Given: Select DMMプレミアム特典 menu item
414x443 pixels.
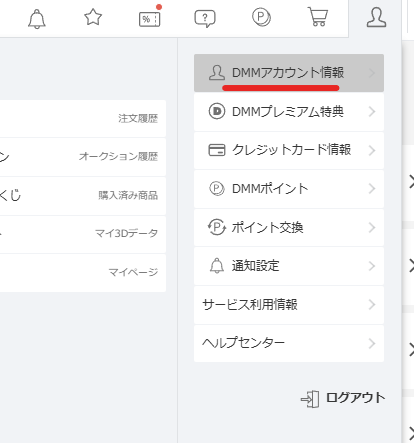Looking at the screenshot, I should click(x=289, y=112).
